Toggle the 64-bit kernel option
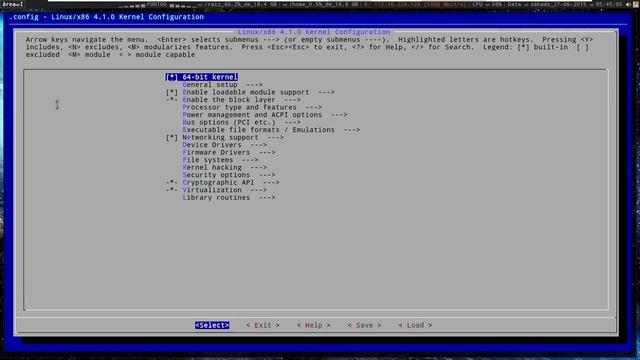The width and height of the screenshot is (640, 360). 202,77
